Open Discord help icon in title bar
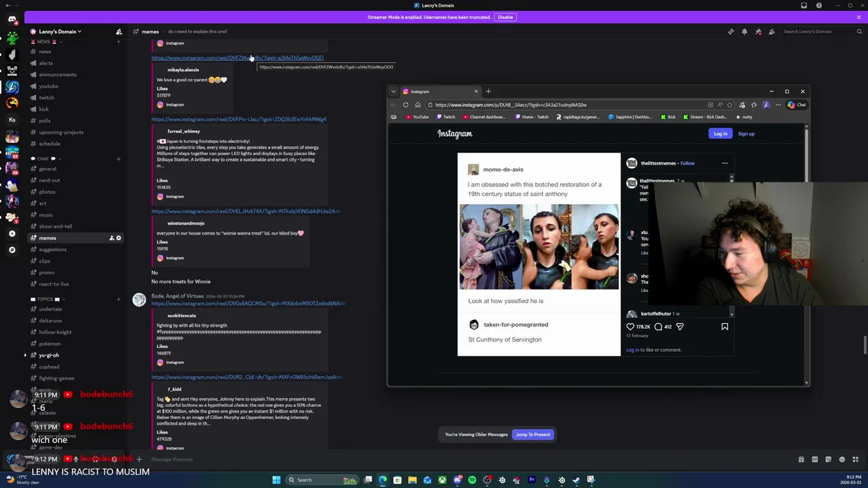 (819, 5)
